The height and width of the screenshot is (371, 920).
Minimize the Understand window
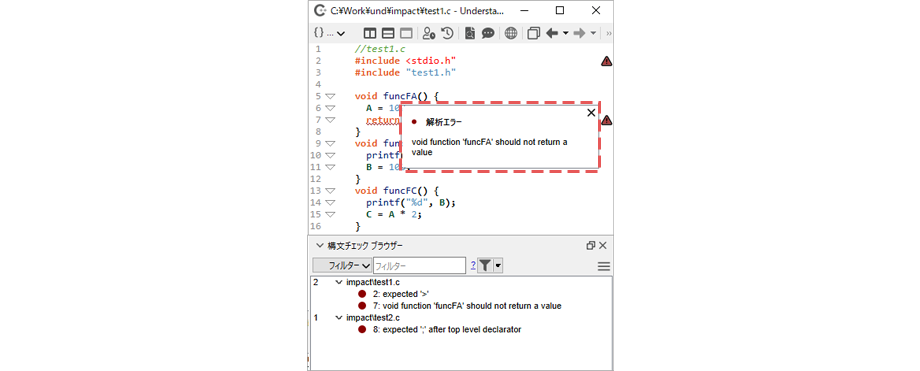[524, 10]
